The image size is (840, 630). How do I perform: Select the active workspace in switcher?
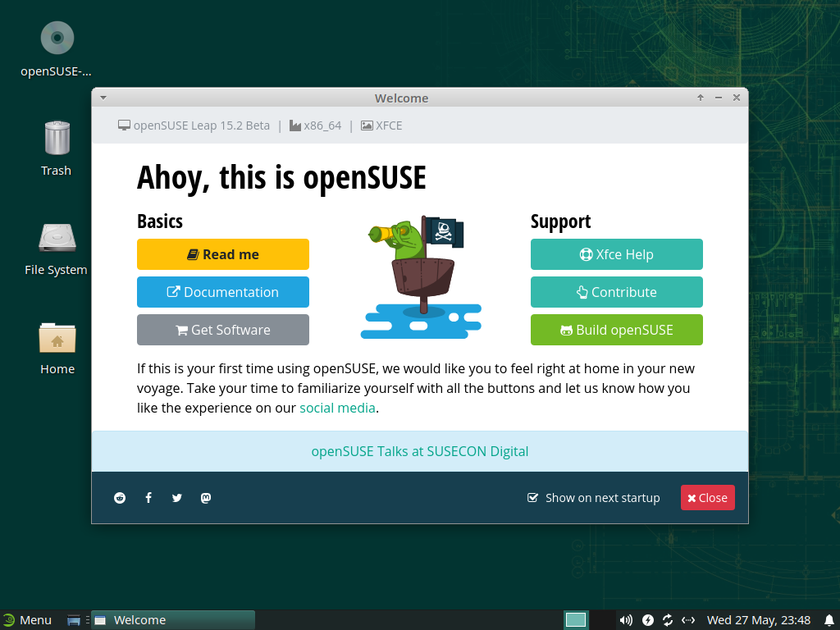click(x=576, y=620)
